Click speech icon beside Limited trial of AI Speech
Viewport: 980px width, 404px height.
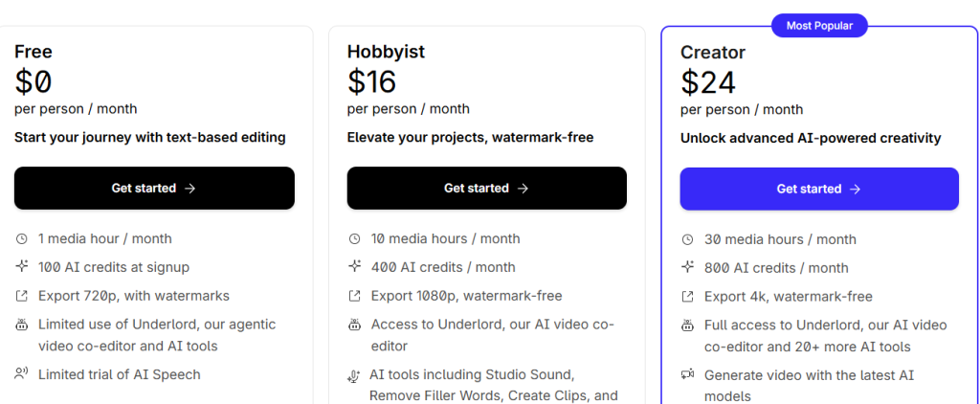tap(22, 374)
